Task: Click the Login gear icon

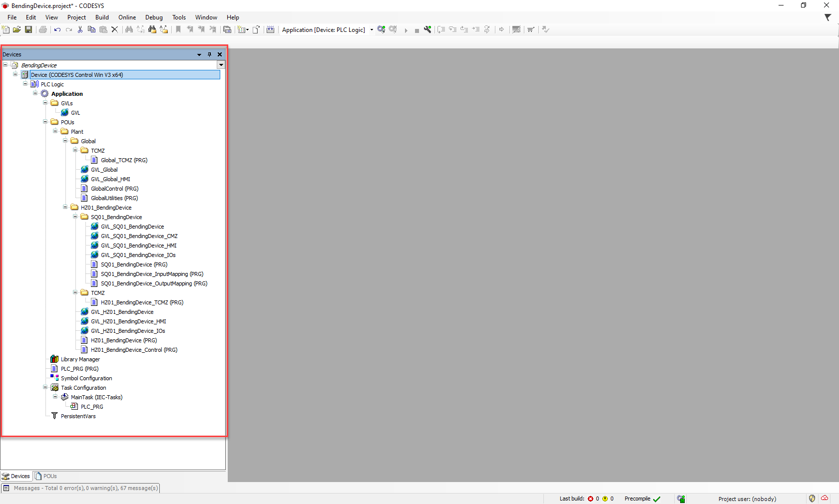Action: 382,29
